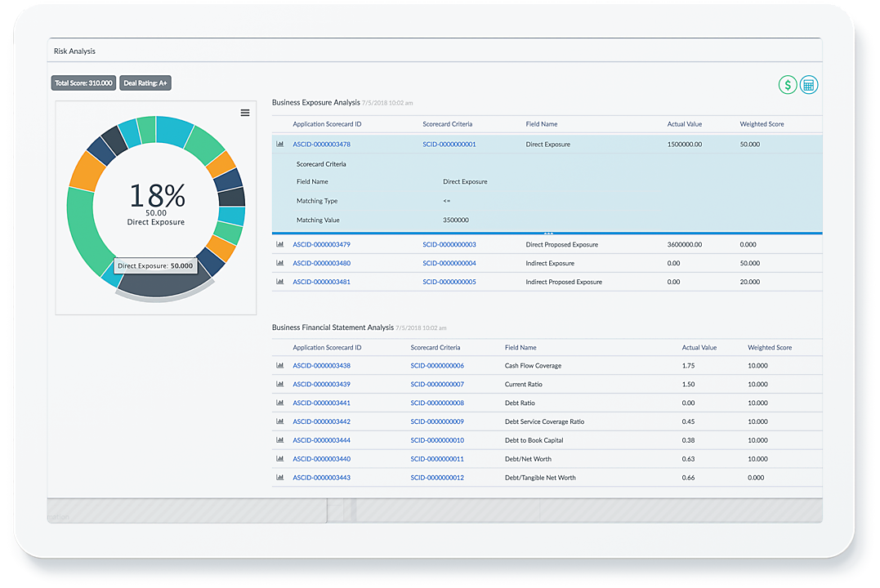This screenshot has height=588, width=880.
Task: Click the 18% figure in the donut center
Action: tap(157, 195)
